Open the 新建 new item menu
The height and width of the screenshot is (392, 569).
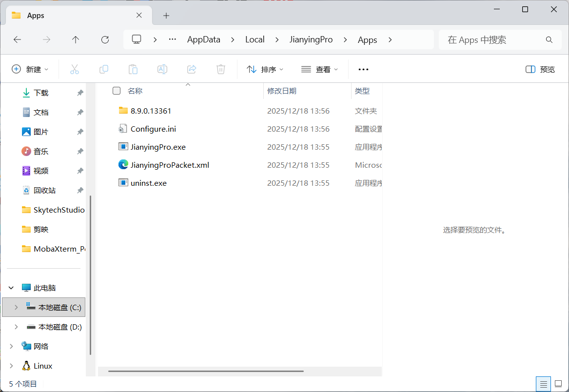[30, 69]
